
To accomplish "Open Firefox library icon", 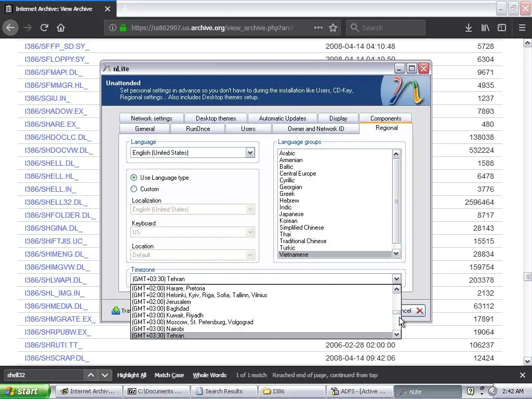I will tap(485, 28).
